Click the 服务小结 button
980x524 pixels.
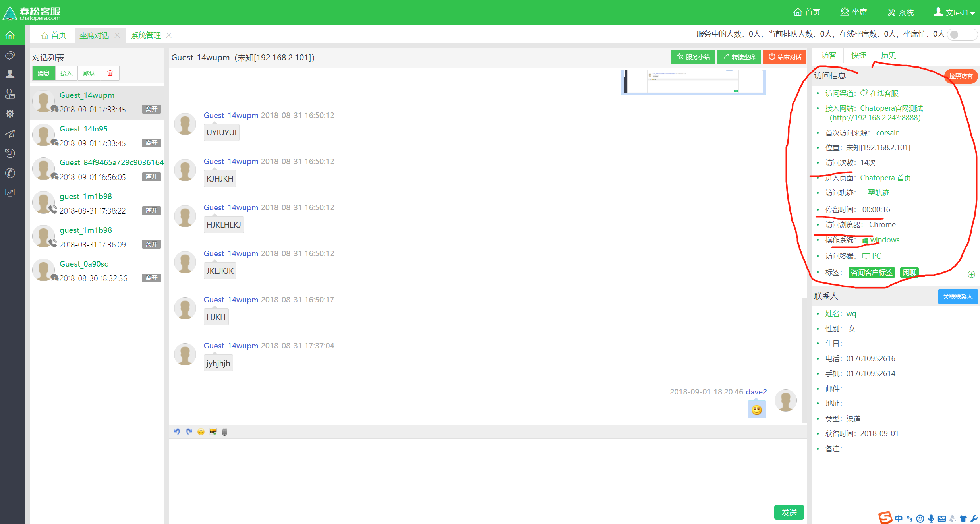click(693, 57)
